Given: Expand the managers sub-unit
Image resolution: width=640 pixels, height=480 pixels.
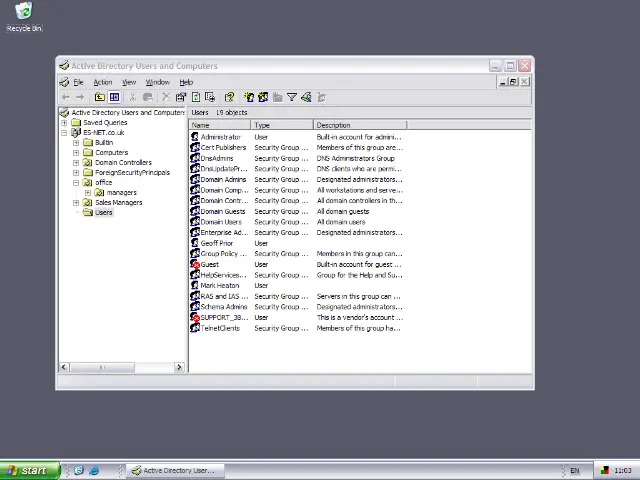Looking at the screenshot, I should (x=88, y=193).
